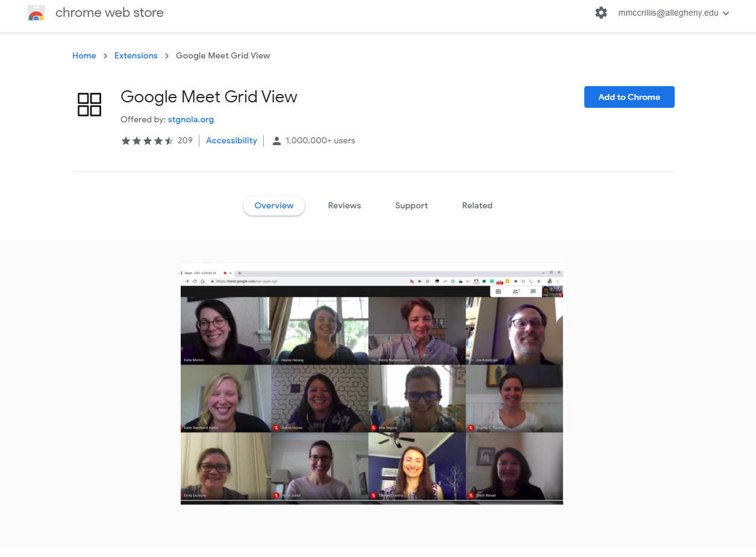This screenshot has width=756, height=557.
Task: Open the stgnola.org developer link
Action: 190,119
